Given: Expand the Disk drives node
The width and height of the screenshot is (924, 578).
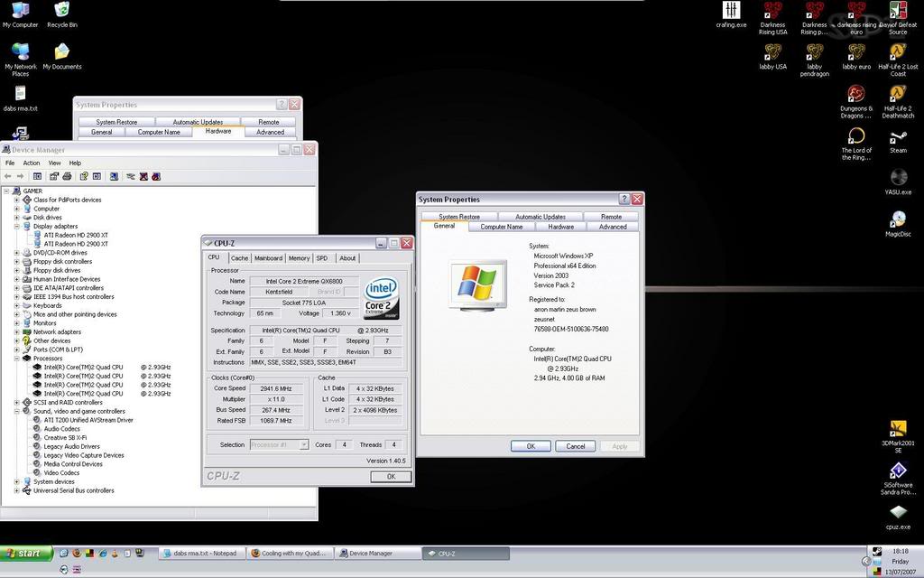Looking at the screenshot, I should [17, 217].
